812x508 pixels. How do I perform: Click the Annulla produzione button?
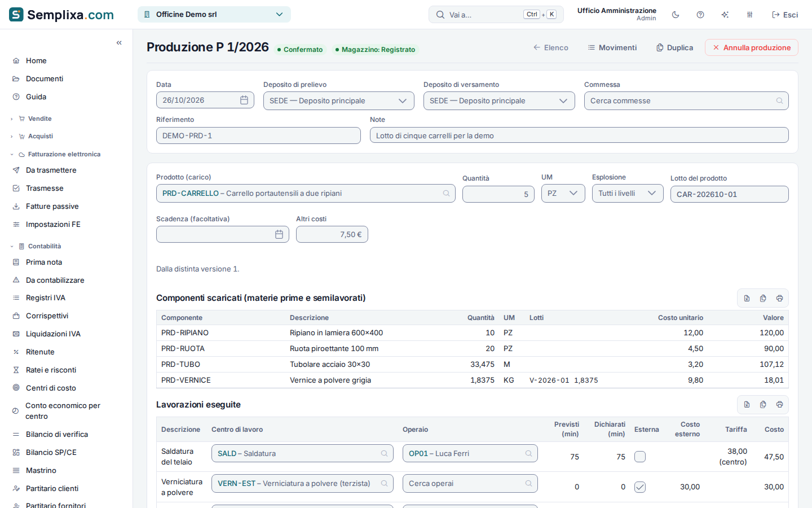752,48
